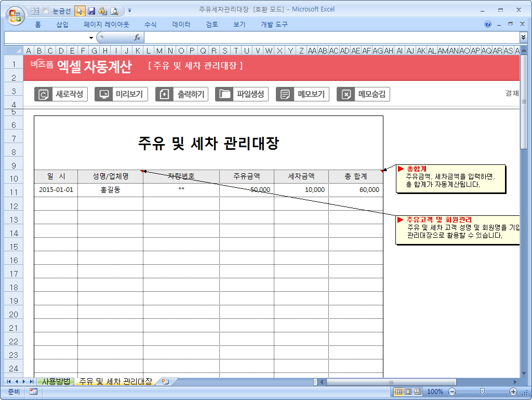
Task: Click the zoom slider handle
Action: tap(482, 392)
